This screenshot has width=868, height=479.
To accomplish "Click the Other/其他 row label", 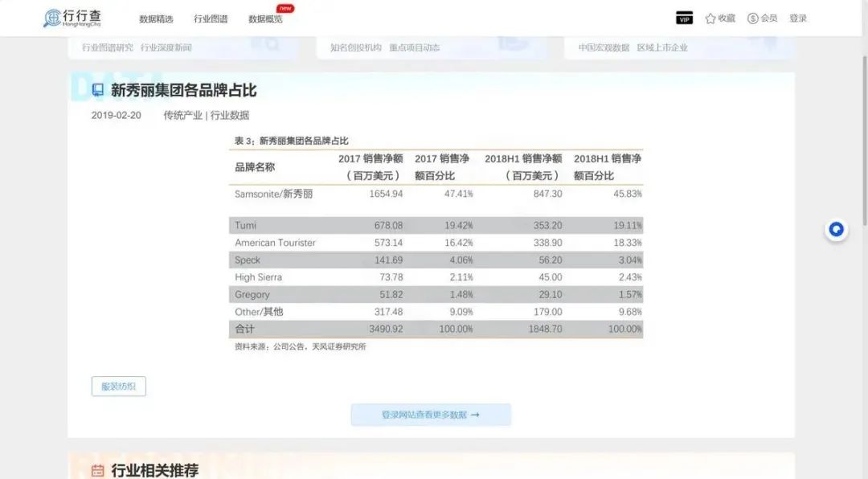I will pyautogui.click(x=259, y=312).
